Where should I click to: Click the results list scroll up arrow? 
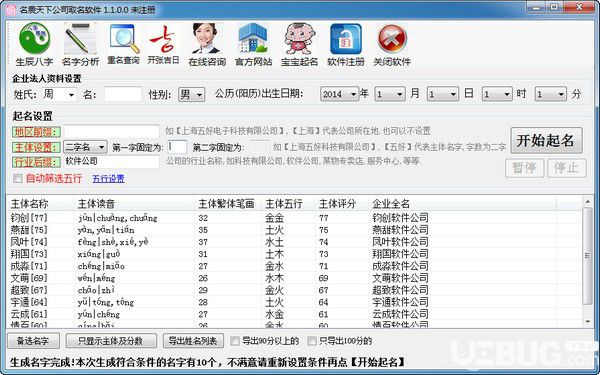[587, 201]
